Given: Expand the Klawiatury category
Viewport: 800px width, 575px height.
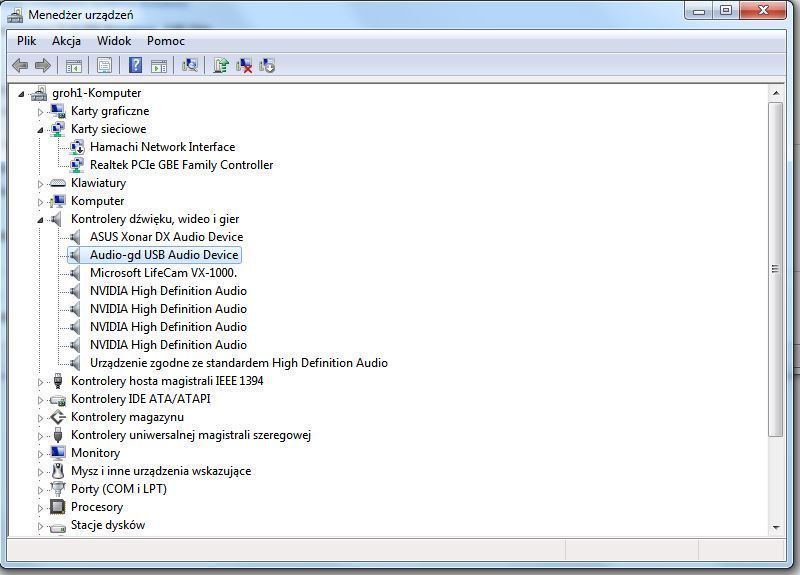Looking at the screenshot, I should tap(40, 184).
